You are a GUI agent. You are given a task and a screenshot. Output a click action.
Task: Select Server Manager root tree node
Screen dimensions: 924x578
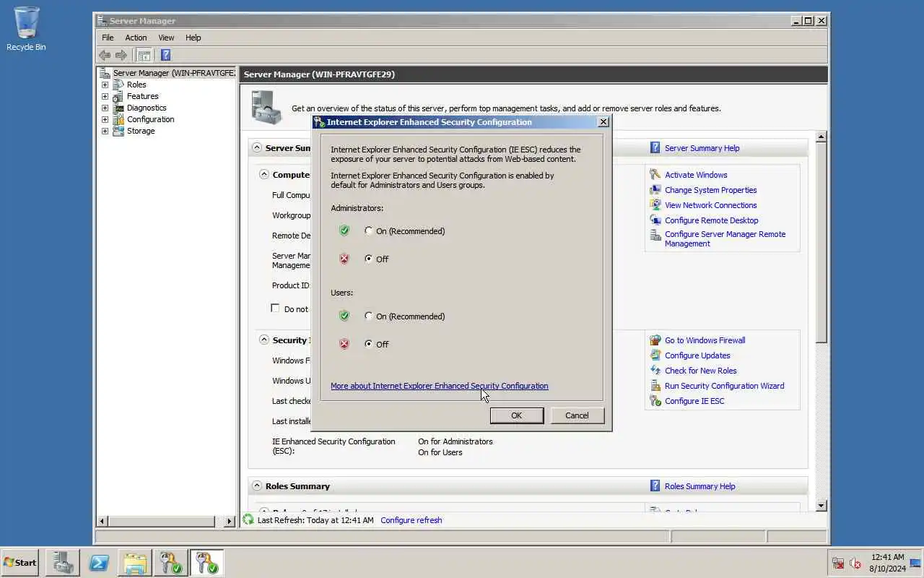click(173, 73)
